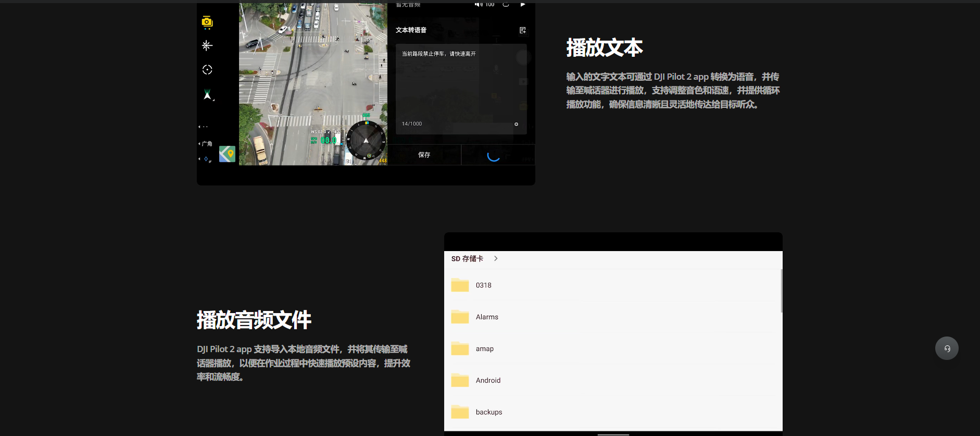The height and width of the screenshot is (436, 980).
Task: Open the map thumbnail with location pin
Action: pos(227,154)
